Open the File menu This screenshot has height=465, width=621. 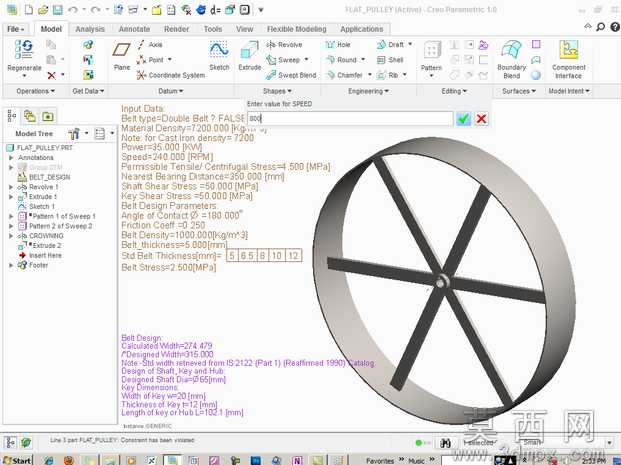coord(15,29)
